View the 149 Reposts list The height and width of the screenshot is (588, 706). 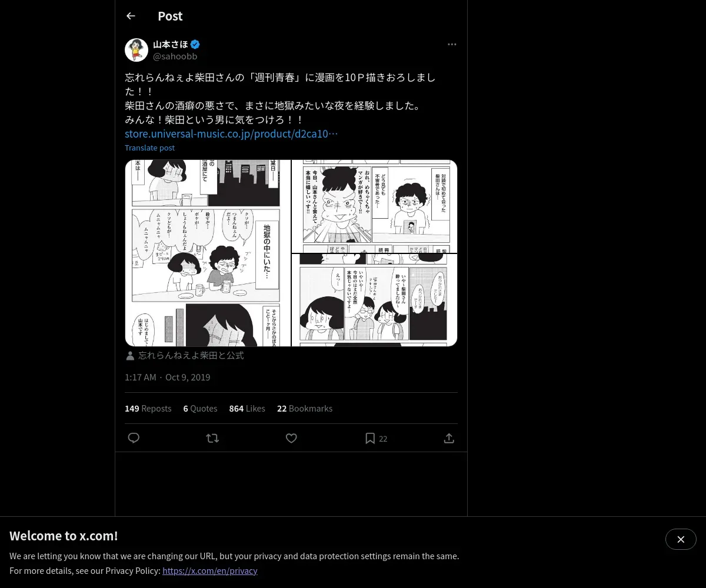(x=148, y=408)
